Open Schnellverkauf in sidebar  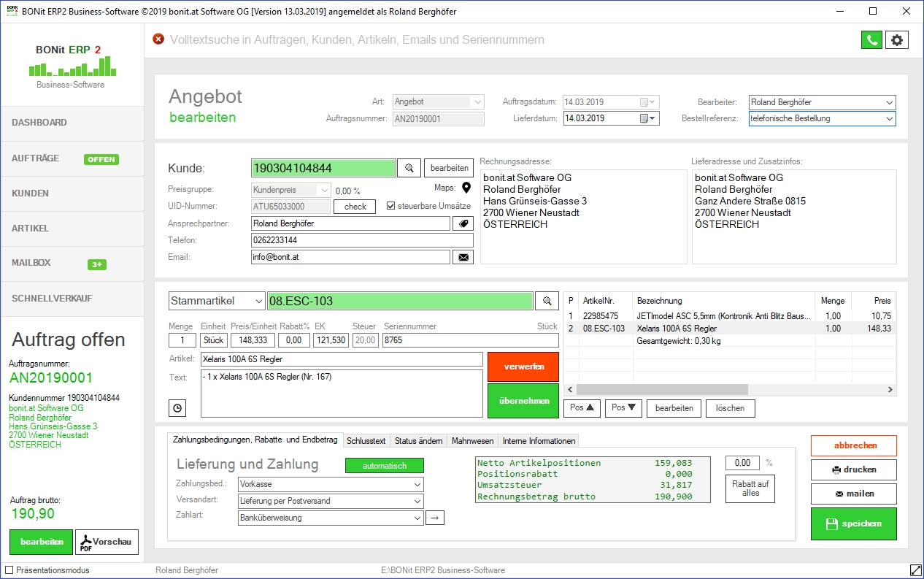(72, 299)
